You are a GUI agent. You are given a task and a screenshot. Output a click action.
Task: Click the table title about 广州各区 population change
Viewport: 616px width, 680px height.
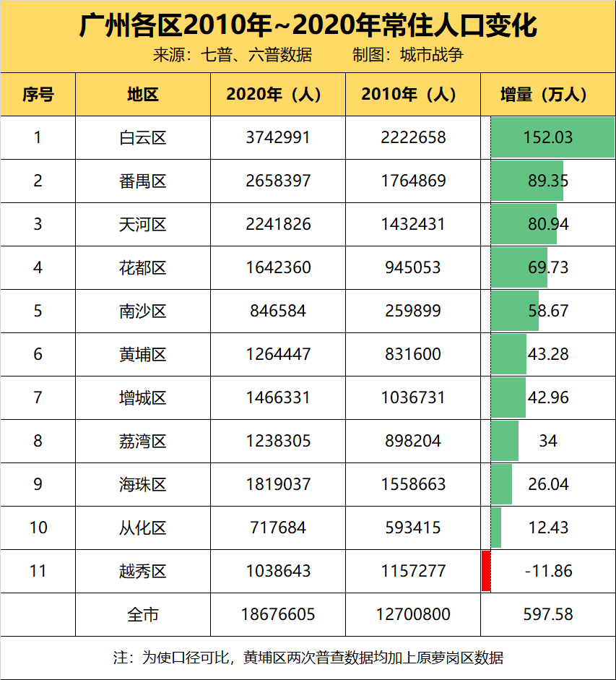[x=308, y=26]
